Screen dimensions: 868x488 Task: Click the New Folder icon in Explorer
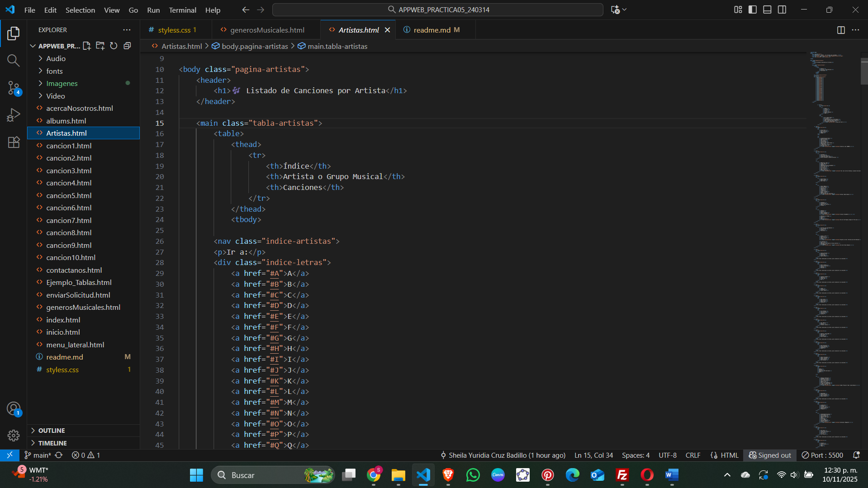click(100, 46)
